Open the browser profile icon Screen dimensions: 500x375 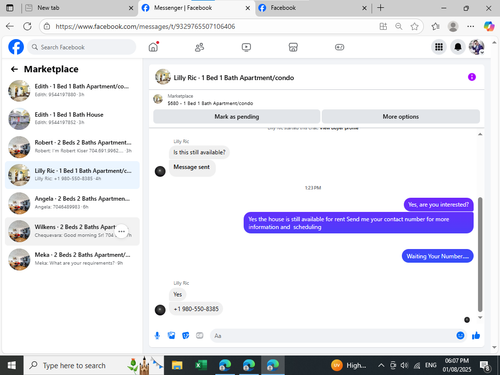453,26
